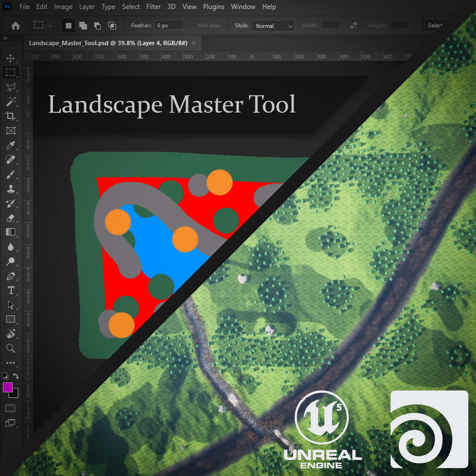Activate Add to Selection mode
This screenshot has height=476, width=476.
(x=83, y=26)
